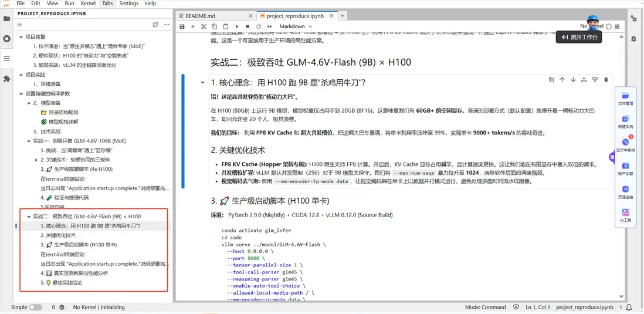
Task: Insert a cell below with plus icon
Action: tap(192, 26)
